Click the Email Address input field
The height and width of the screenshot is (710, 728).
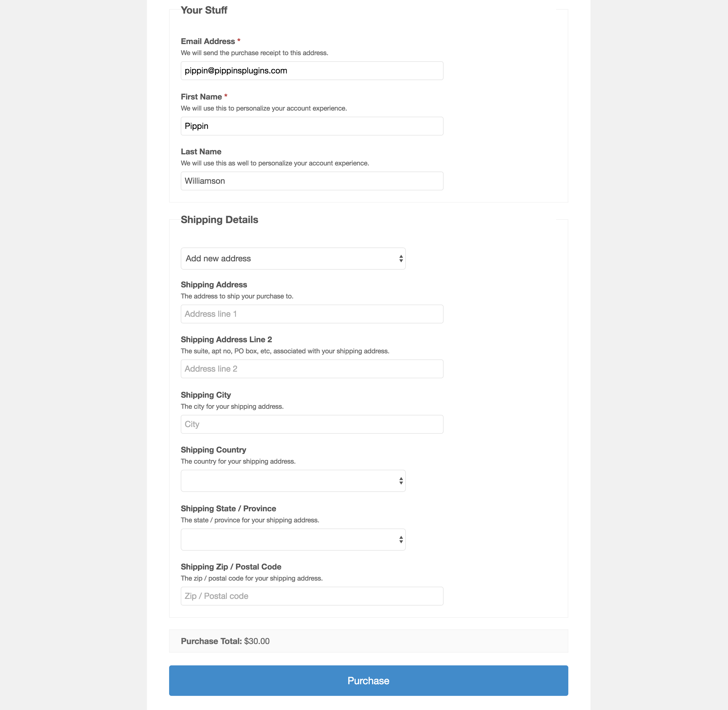[312, 71]
